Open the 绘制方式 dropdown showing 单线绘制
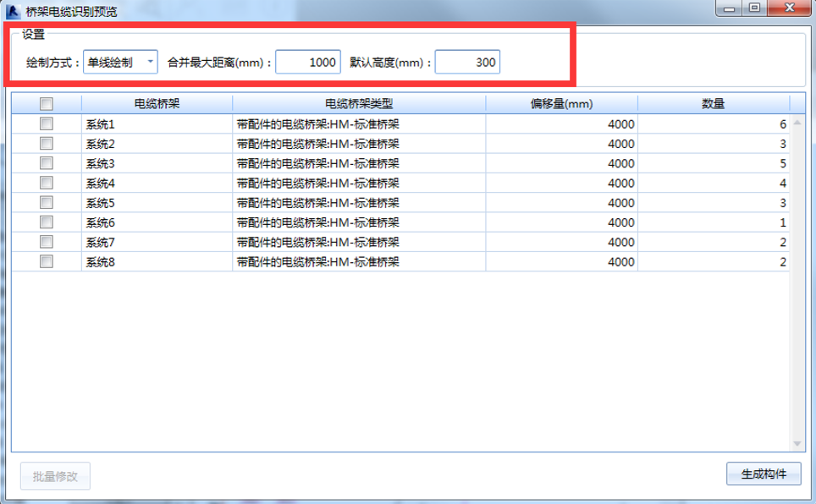The height and width of the screenshot is (504, 816). pyautogui.click(x=120, y=63)
